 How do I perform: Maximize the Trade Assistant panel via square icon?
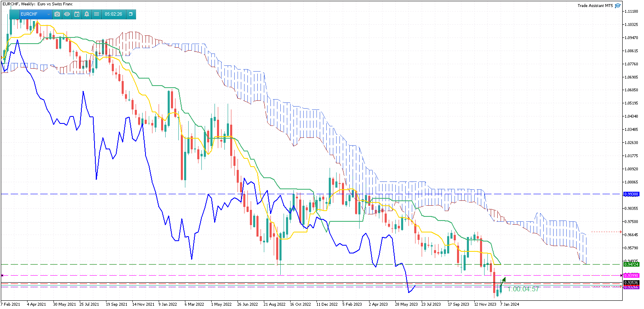coord(131,14)
